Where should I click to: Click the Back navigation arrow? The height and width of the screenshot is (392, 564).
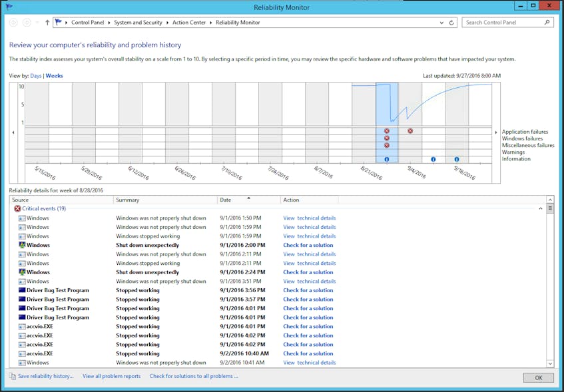(13, 22)
